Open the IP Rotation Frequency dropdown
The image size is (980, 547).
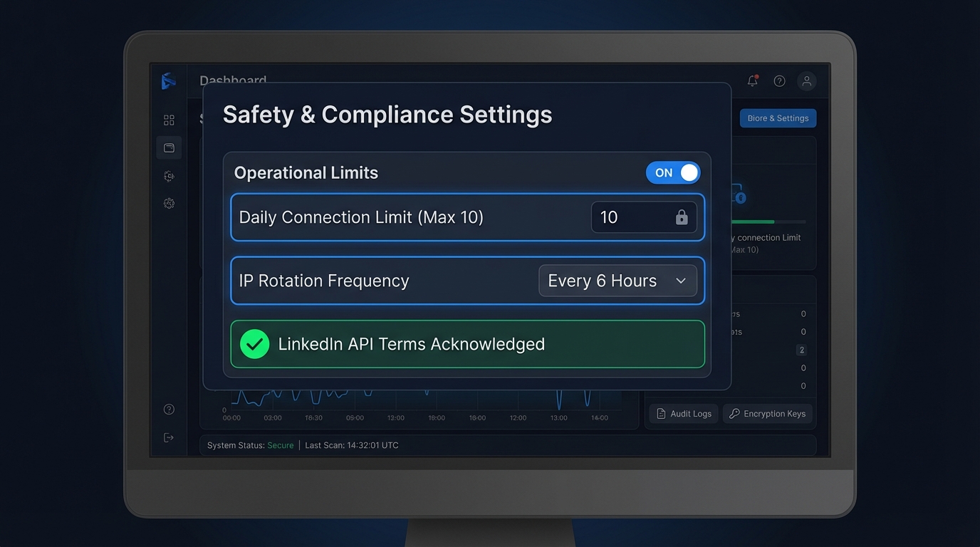click(x=617, y=281)
